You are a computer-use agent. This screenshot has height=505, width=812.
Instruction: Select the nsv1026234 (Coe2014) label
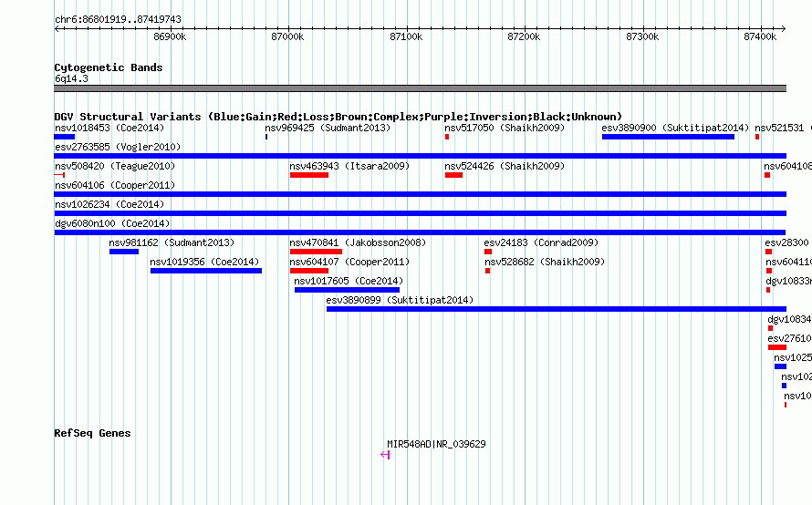click(109, 204)
